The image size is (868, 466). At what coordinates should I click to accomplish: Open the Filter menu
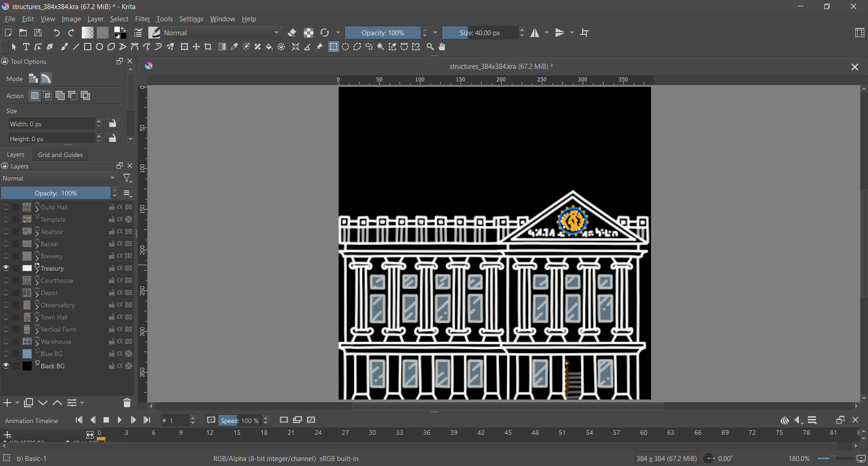pyautogui.click(x=142, y=19)
